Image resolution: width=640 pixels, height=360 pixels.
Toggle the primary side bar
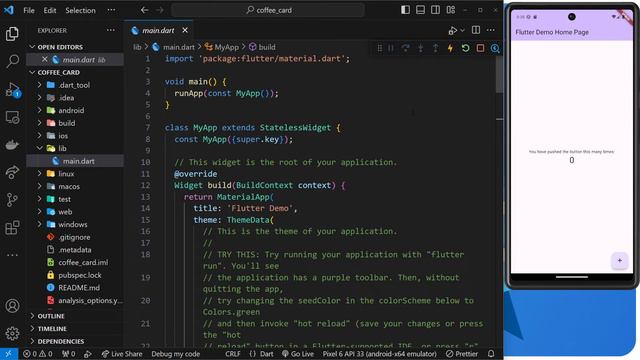(x=405, y=10)
